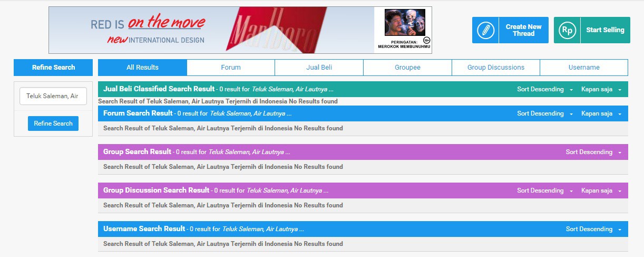Open Kapan saja dropdown in Forum Search Result
This screenshot has height=257, width=644.
point(601,113)
